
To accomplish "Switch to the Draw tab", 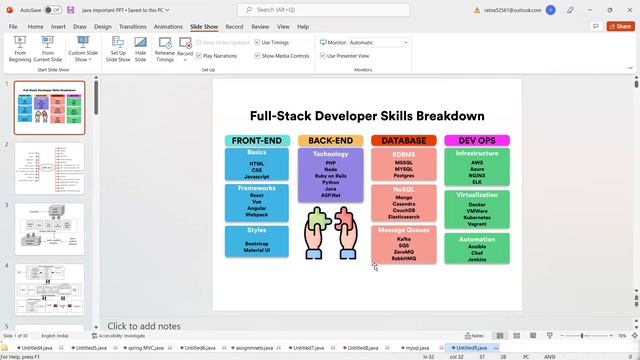I will point(80,27).
